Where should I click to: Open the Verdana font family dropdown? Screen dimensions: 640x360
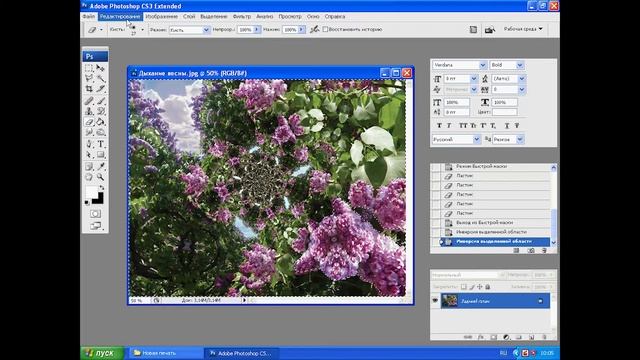click(482, 65)
